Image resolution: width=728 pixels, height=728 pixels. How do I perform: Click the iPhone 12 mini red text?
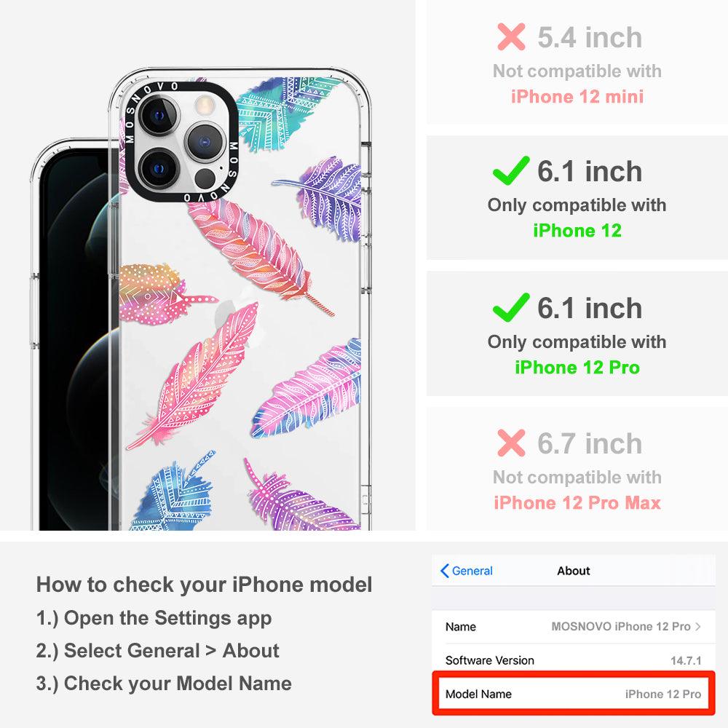pos(577,97)
